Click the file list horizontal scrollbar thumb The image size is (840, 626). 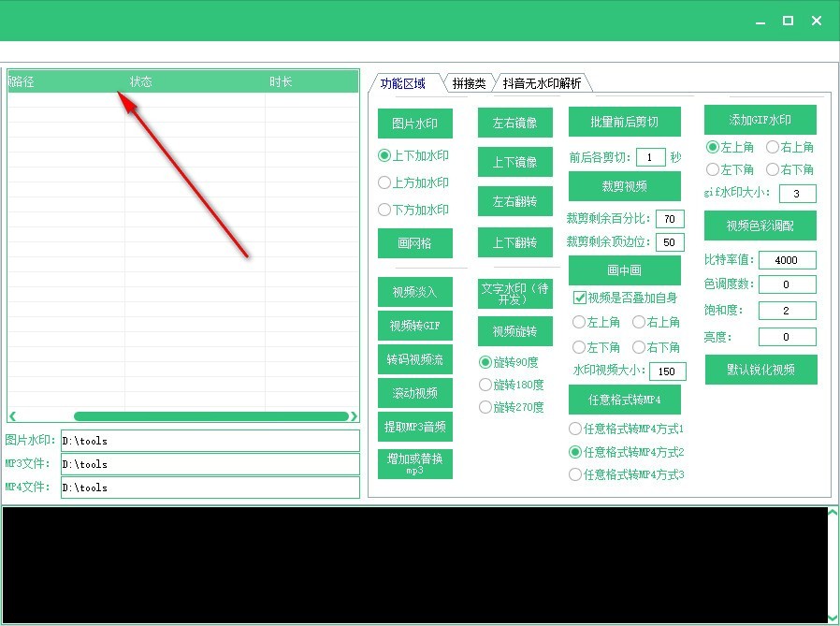pos(211,416)
